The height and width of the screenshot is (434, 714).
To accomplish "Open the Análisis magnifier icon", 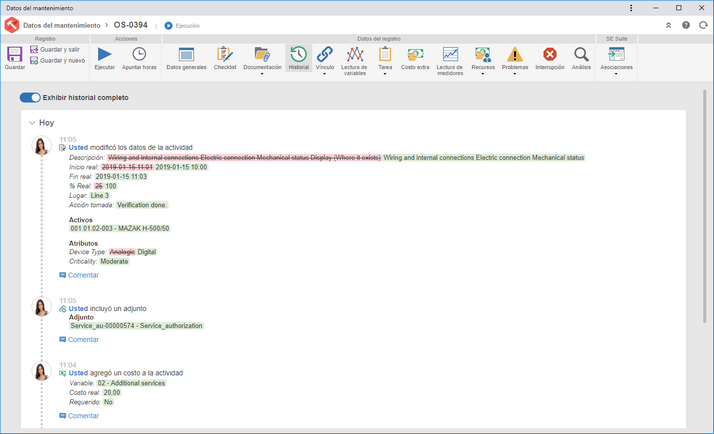I will click(x=581, y=54).
